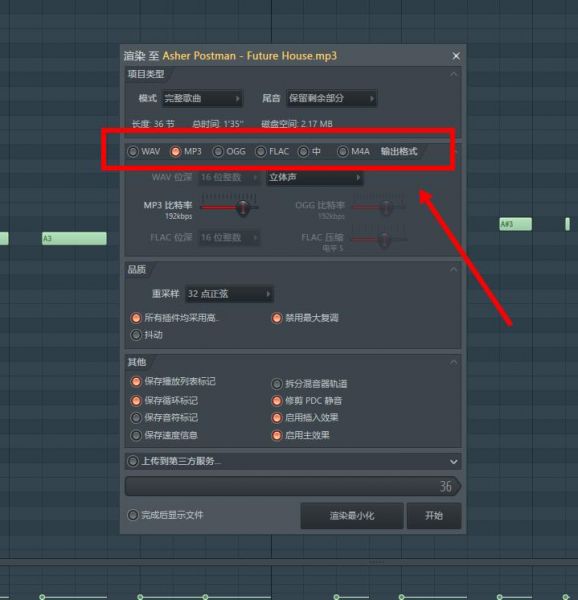Select the M4A output format
The width and height of the screenshot is (578, 600).
point(343,152)
